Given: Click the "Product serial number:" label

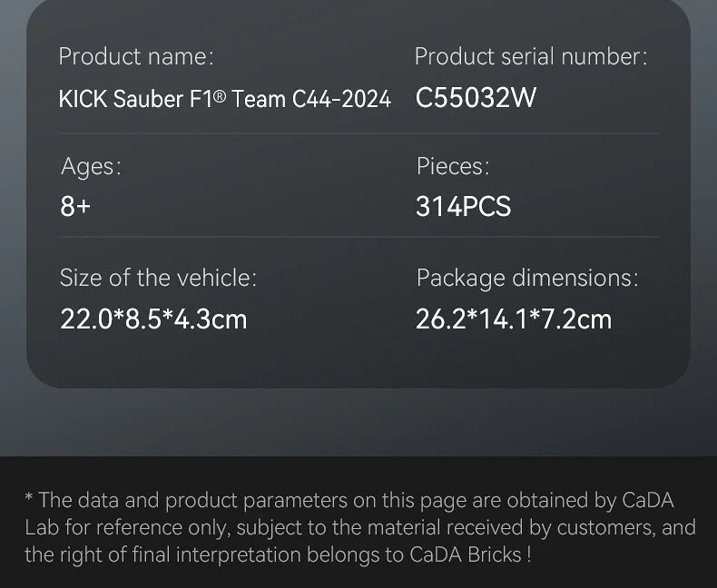Looking at the screenshot, I should tap(531, 56).
